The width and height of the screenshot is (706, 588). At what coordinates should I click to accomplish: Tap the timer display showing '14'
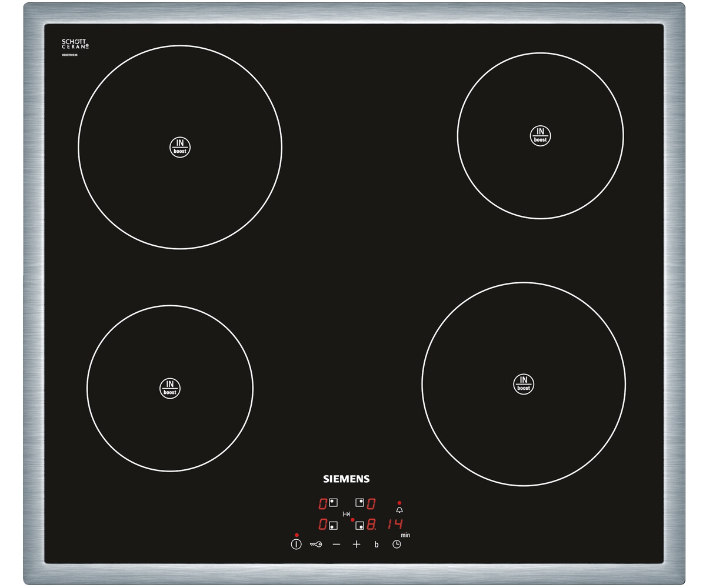[395, 524]
